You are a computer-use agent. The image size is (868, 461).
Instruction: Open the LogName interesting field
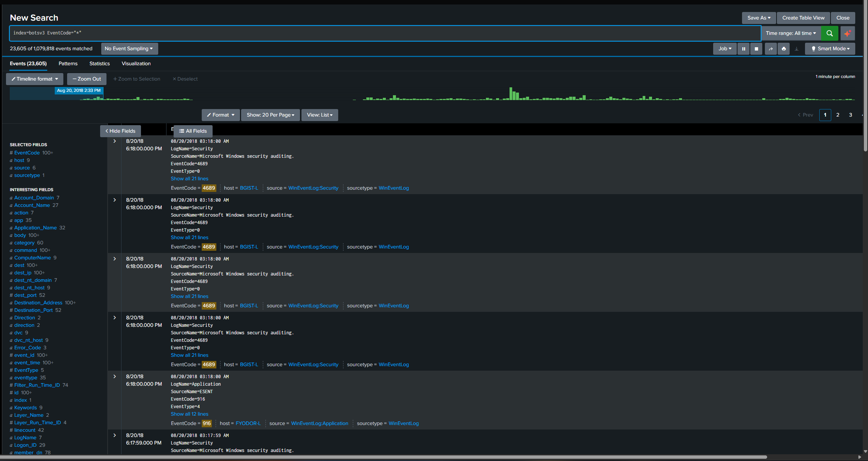(x=25, y=438)
